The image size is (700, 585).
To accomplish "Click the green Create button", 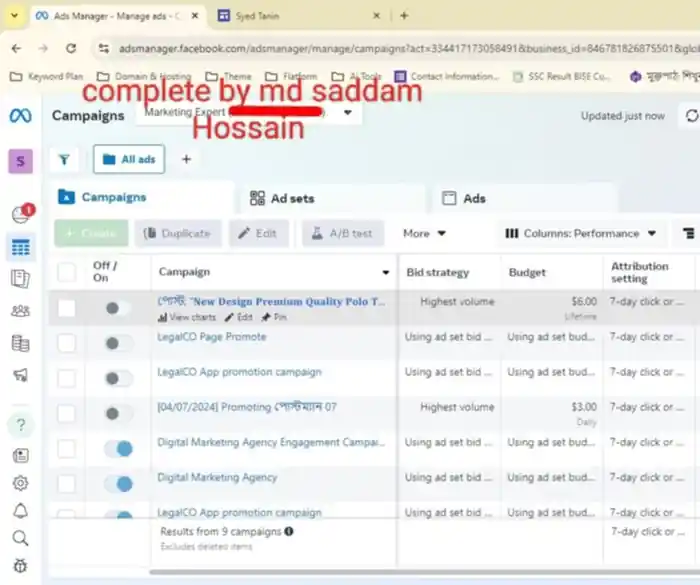I will pyautogui.click(x=92, y=233).
